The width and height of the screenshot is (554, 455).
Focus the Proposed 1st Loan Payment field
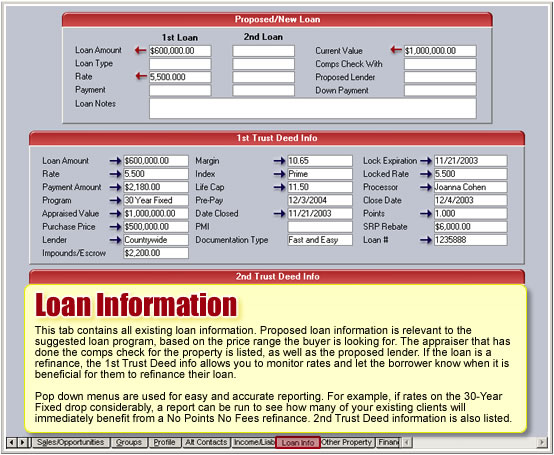click(180, 90)
